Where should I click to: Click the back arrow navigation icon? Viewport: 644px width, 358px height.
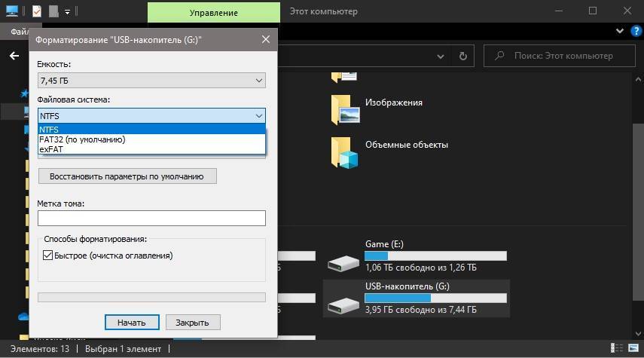[14, 56]
